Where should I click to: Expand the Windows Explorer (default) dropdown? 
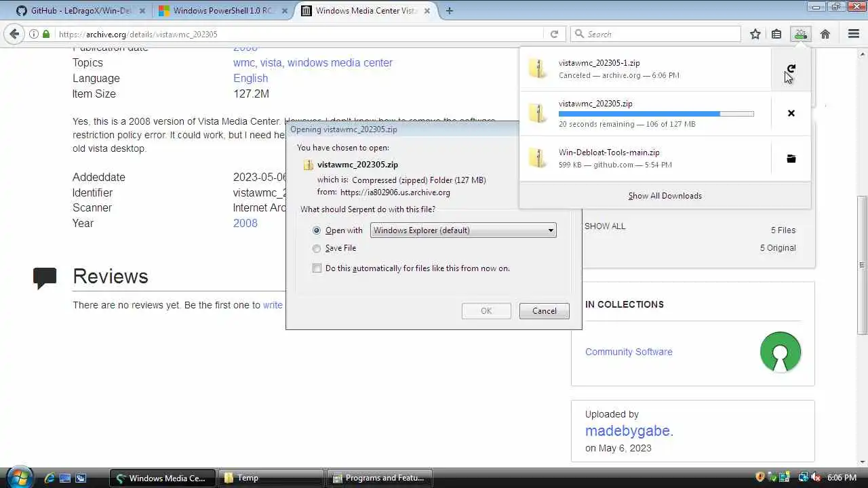(x=463, y=230)
